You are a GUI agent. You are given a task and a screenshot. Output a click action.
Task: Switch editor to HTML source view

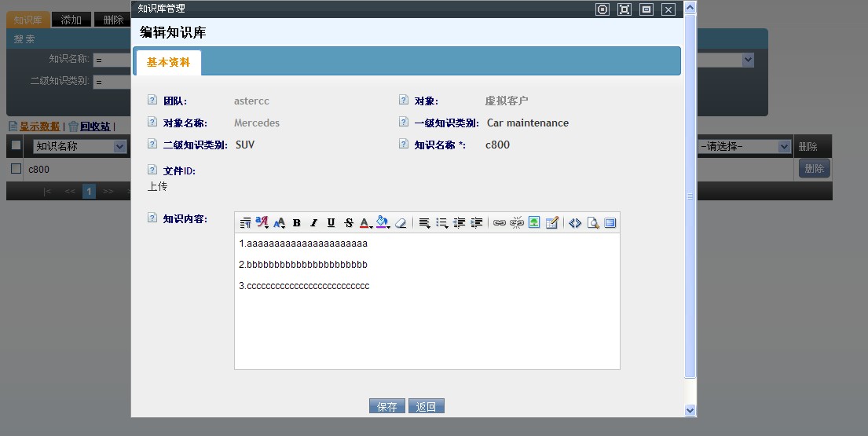tap(575, 223)
